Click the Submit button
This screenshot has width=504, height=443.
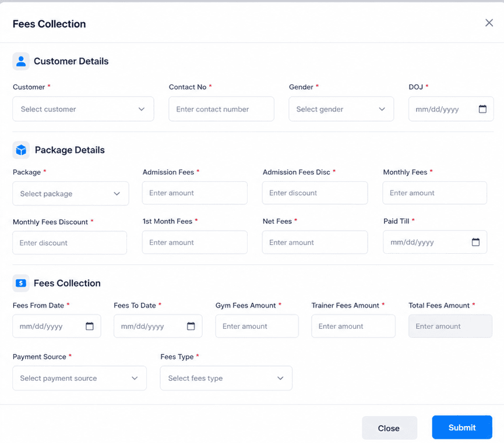pos(462,427)
